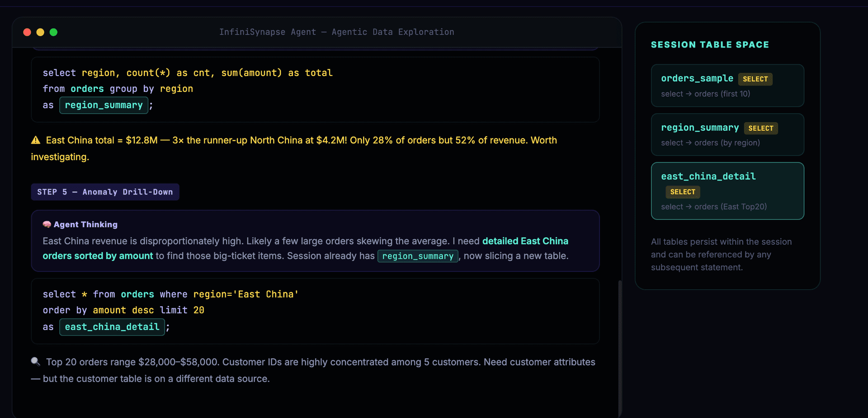Image resolution: width=868 pixels, height=418 pixels.
Task: Click region_summary chip in group by query
Action: pos(104,105)
